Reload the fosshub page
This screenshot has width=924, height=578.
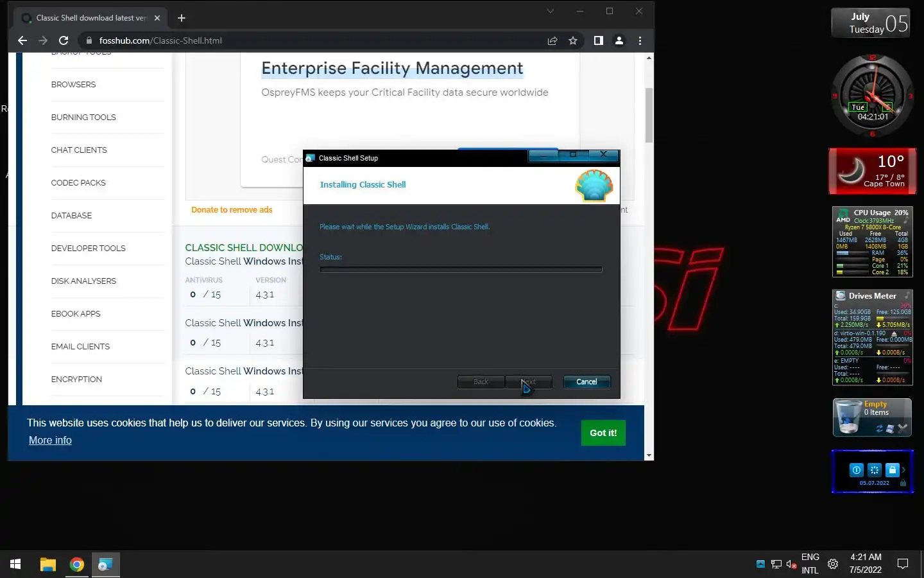click(64, 40)
